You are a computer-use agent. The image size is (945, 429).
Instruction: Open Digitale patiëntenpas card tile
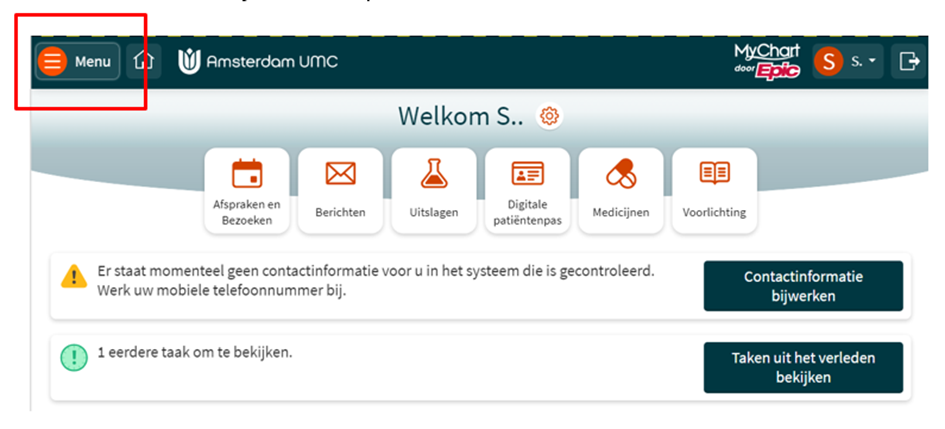coord(527,191)
